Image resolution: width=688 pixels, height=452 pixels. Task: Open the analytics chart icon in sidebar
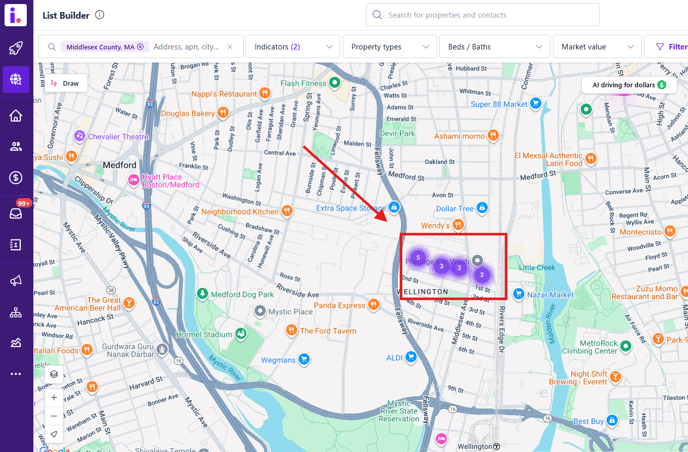(x=16, y=343)
